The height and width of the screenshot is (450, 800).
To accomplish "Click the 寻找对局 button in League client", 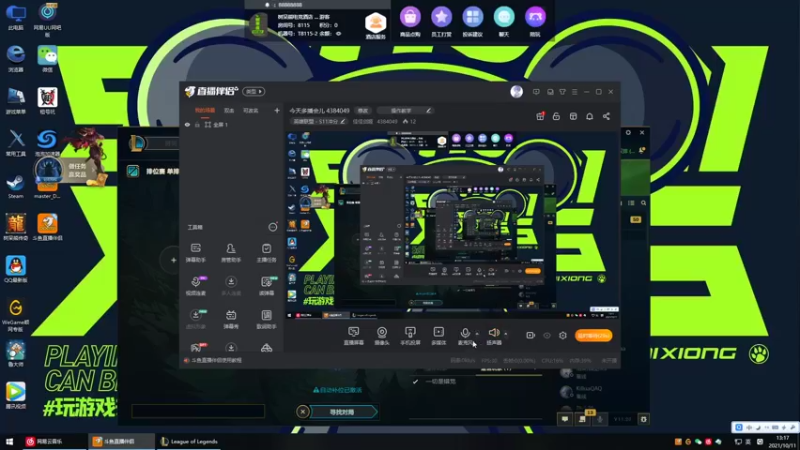I will click(342, 412).
